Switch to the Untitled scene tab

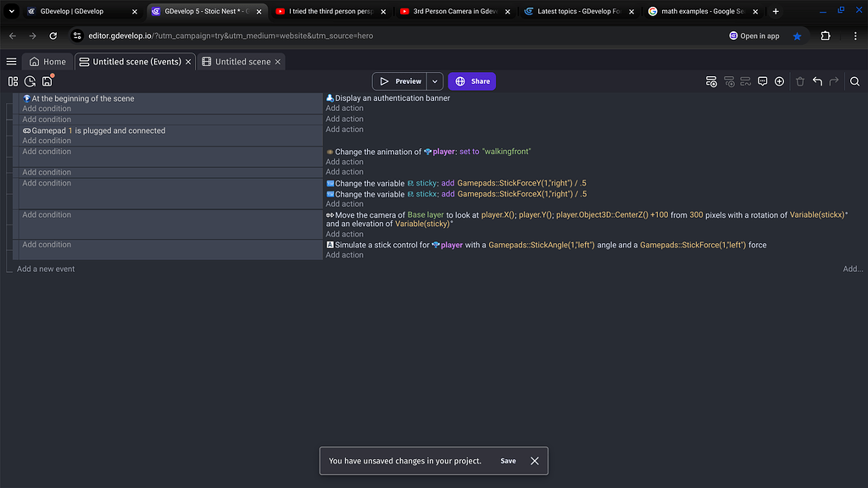(x=241, y=61)
